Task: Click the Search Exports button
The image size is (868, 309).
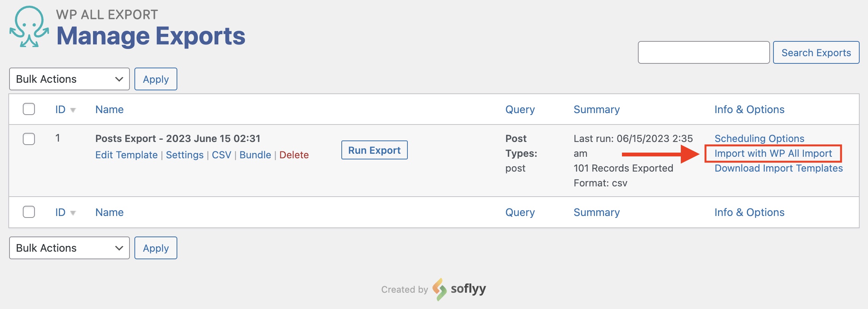Action: (x=816, y=52)
